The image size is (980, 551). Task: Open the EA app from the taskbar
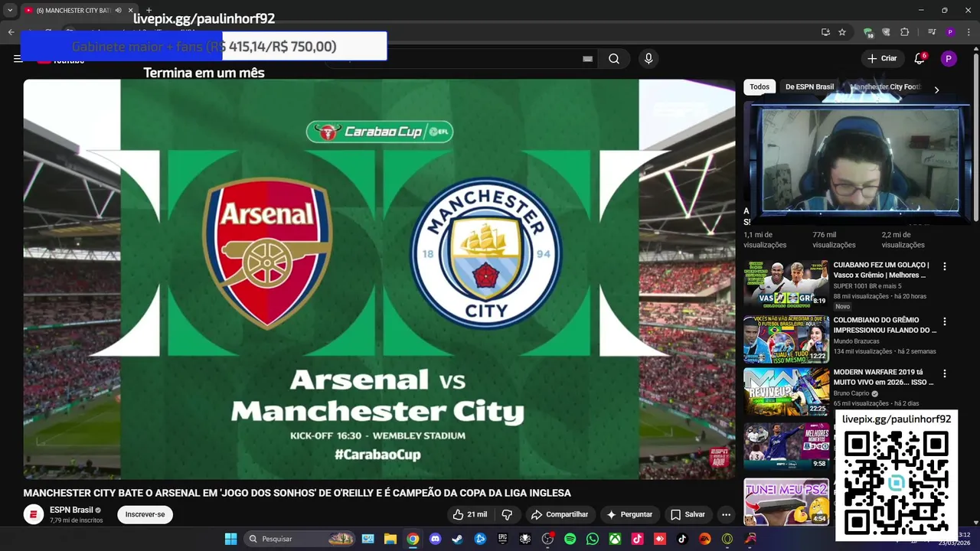(x=704, y=539)
